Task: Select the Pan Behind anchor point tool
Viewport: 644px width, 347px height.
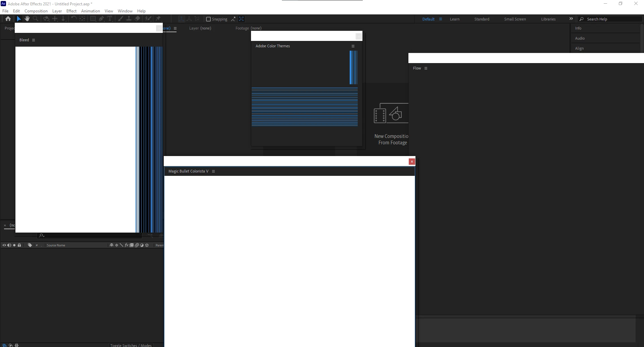Action: (x=82, y=19)
